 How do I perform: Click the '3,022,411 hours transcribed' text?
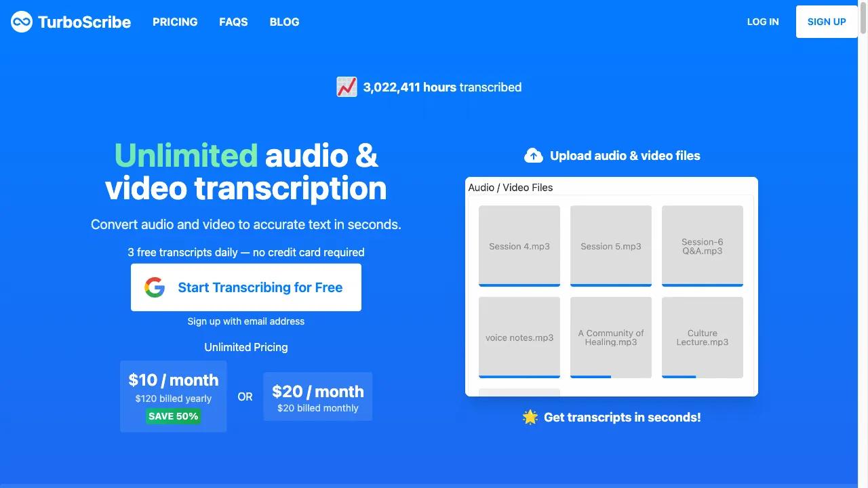pyautogui.click(x=442, y=87)
